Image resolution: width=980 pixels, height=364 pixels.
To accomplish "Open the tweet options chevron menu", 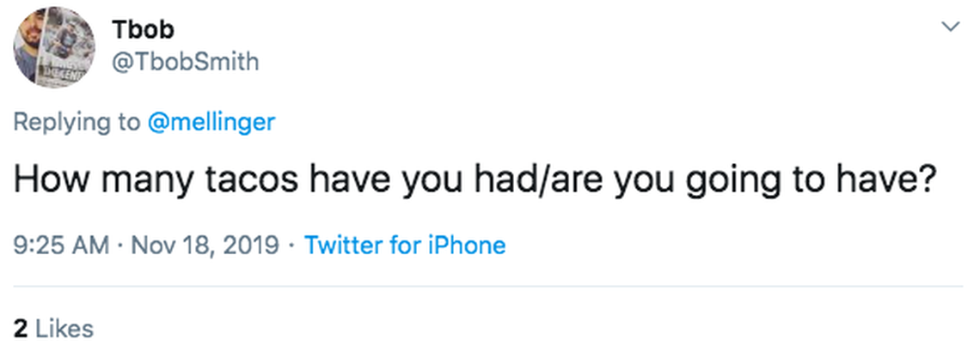I will point(950,28).
